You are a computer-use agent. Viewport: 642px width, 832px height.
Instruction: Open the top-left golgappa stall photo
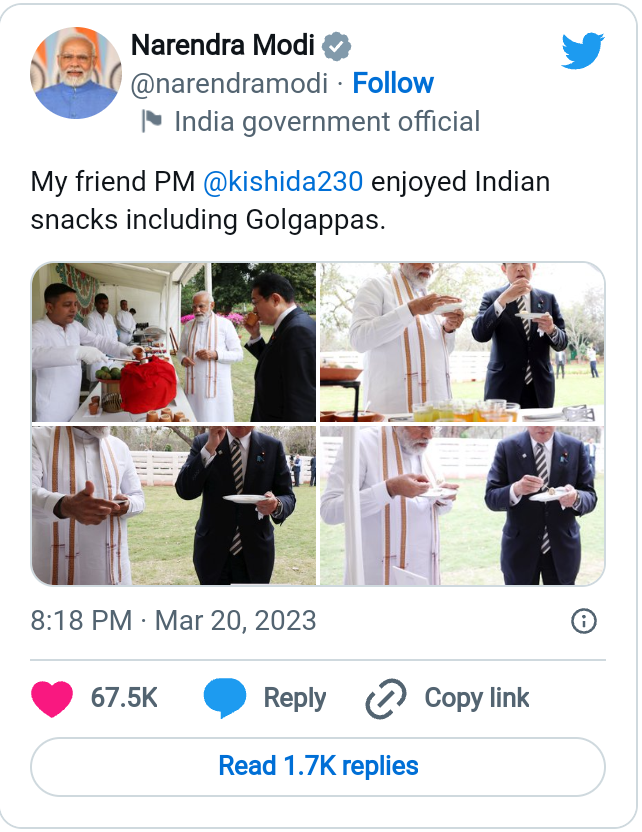point(174,342)
